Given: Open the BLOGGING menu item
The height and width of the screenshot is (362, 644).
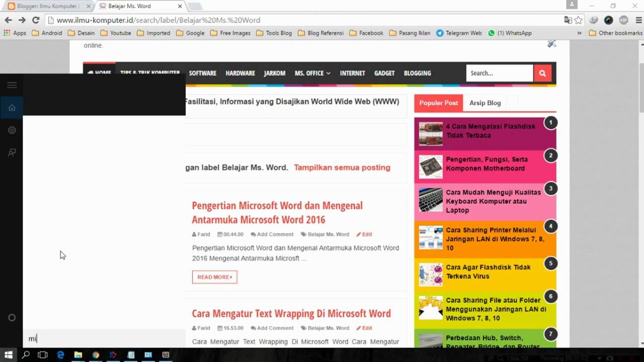Looking at the screenshot, I should [x=417, y=73].
